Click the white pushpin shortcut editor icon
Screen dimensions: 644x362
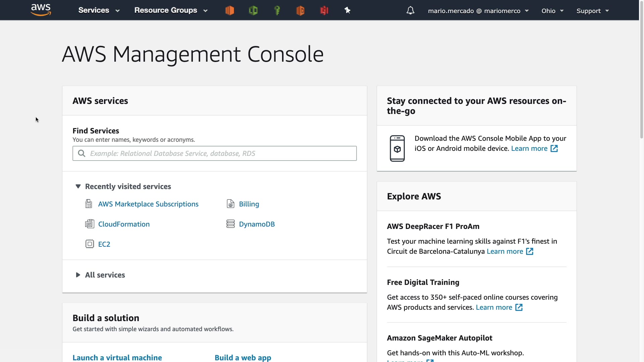click(x=347, y=11)
